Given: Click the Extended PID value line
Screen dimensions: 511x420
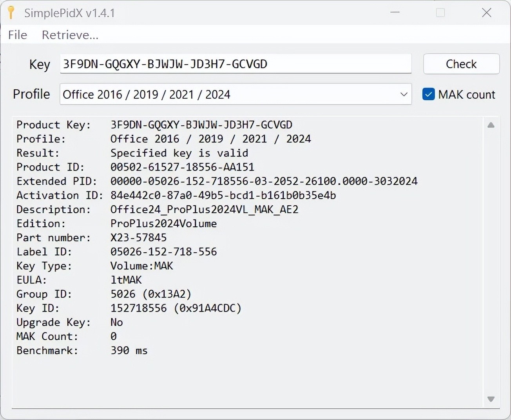Looking at the screenshot, I should pyautogui.click(x=264, y=181).
